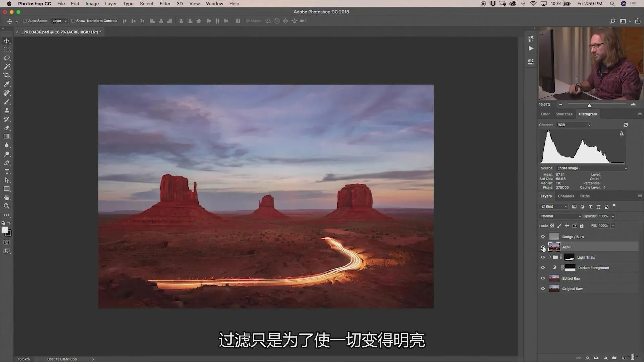Select the Zoom tool
The image size is (644, 362).
(7, 206)
